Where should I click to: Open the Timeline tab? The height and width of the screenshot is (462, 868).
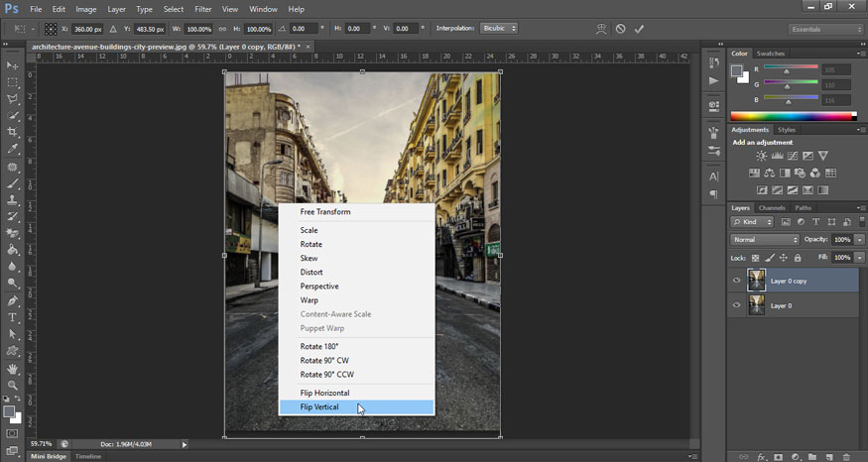pos(88,456)
